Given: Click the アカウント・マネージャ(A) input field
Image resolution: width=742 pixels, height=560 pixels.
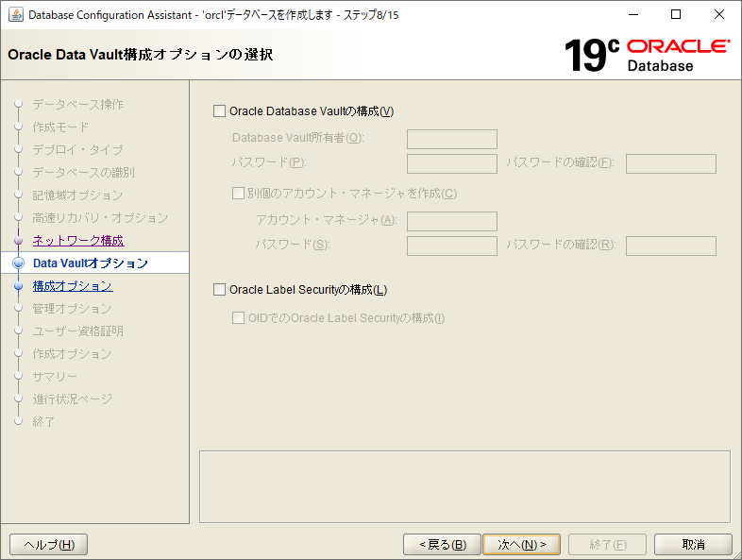Looking at the screenshot, I should tap(452, 221).
